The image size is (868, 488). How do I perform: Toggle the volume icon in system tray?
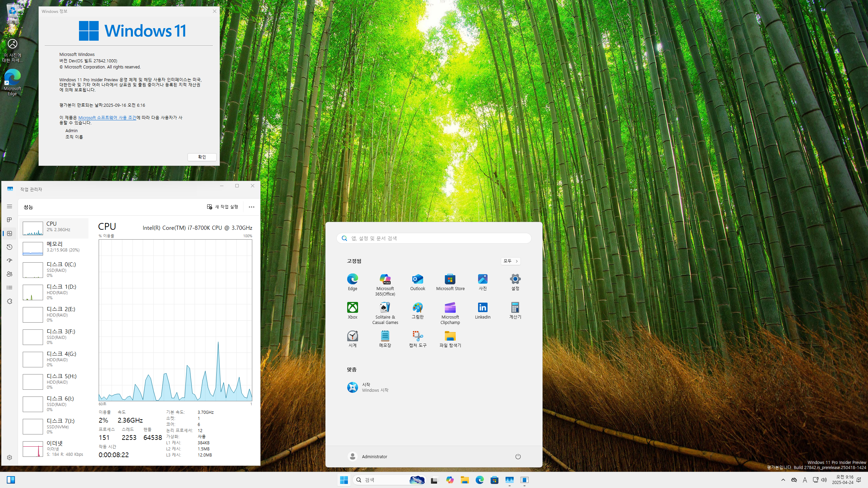[x=824, y=480]
